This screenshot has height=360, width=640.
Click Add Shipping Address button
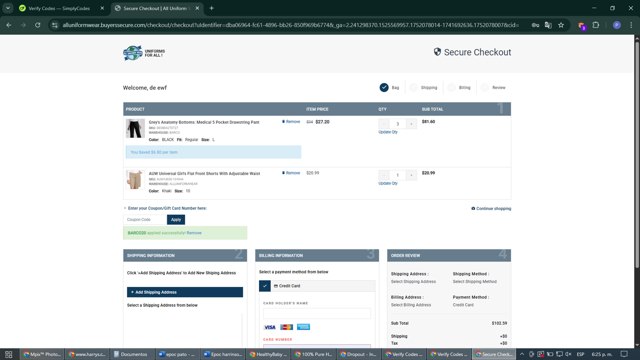coord(185,292)
